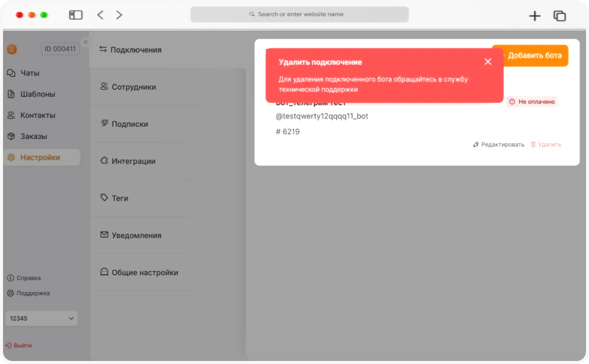Expand the 12345 dropdown

[41, 318]
